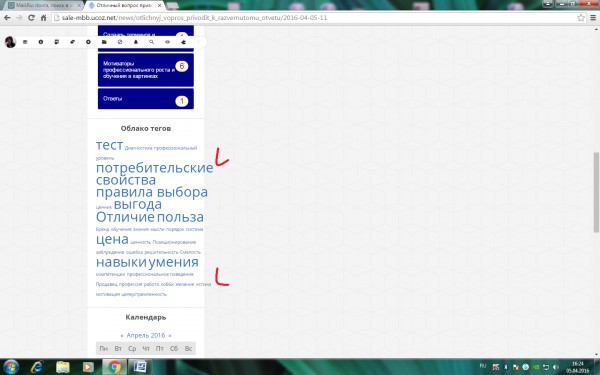Click the тест tag

(x=109, y=145)
